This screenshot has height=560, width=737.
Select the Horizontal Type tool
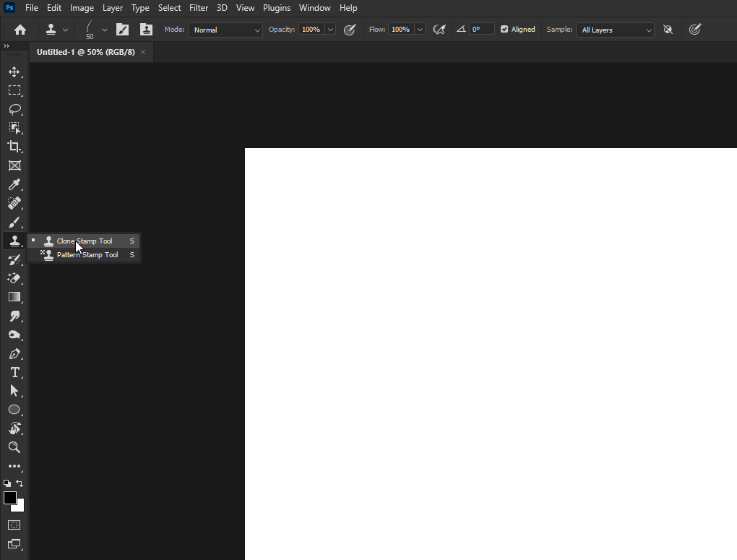pos(14,372)
